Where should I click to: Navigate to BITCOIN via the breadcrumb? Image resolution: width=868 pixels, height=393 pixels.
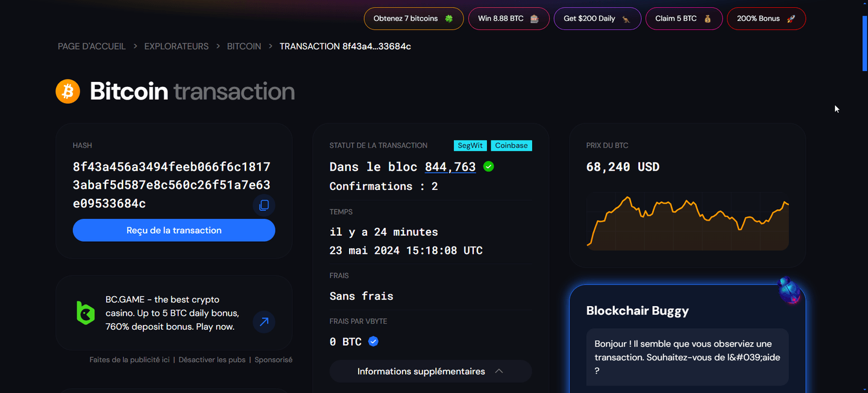[244, 46]
